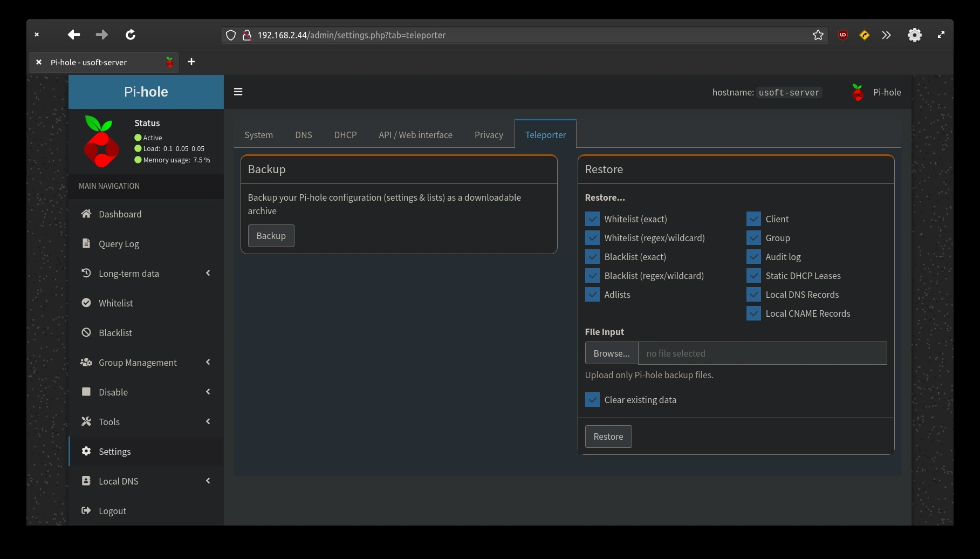Click the Pi-hole raspberry logo in top bar
The height and width of the screenshot is (559, 980).
[x=858, y=92]
